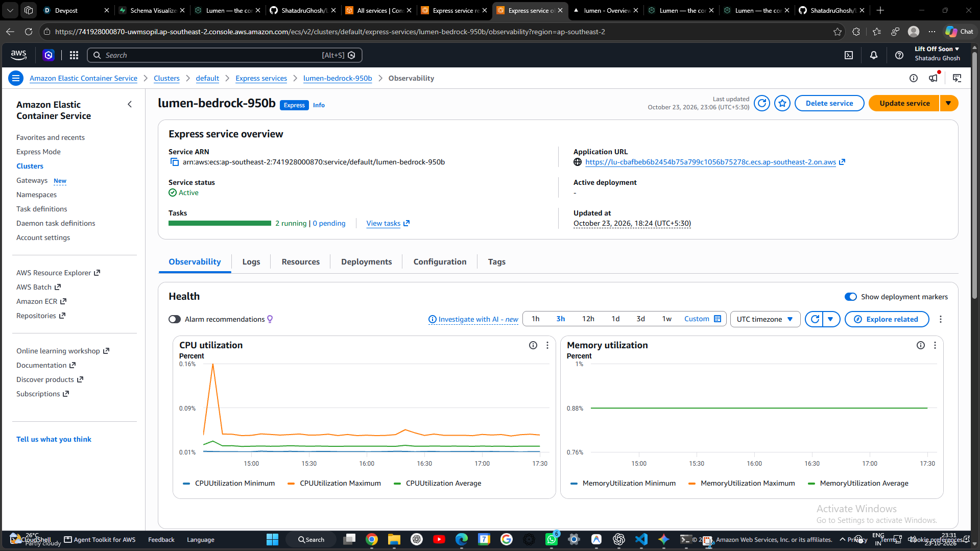Image resolution: width=980 pixels, height=551 pixels.
Task: Open CPU utilization chart info icon
Action: (533, 345)
